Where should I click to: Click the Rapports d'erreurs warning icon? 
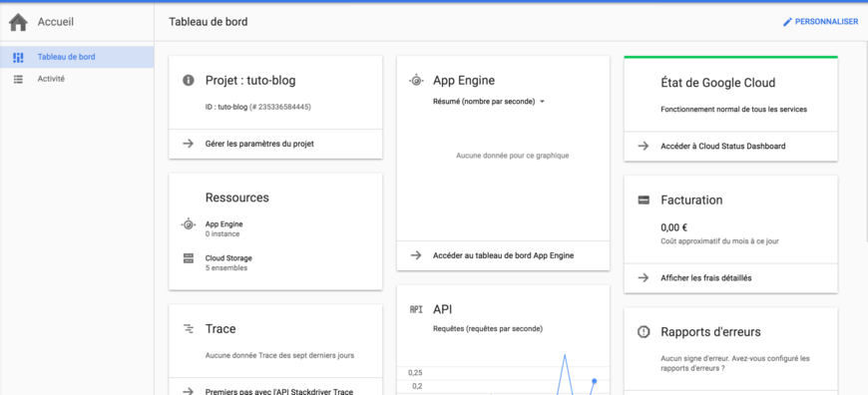(x=644, y=332)
